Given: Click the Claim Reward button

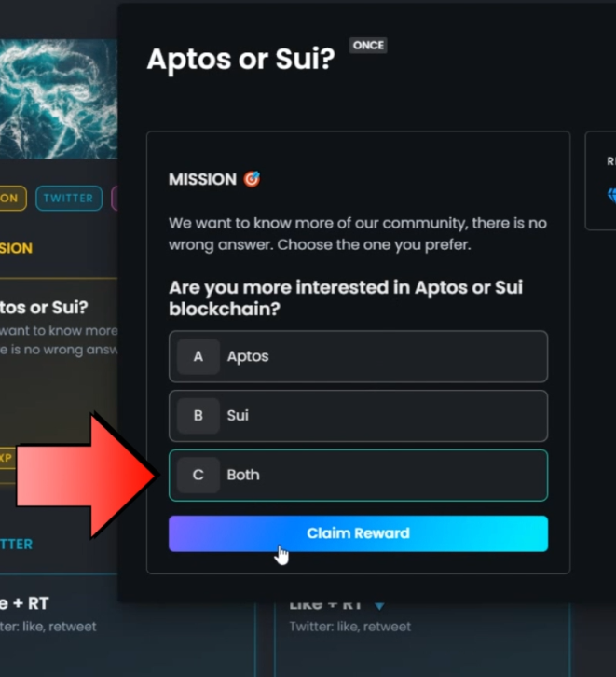Looking at the screenshot, I should pos(358,533).
